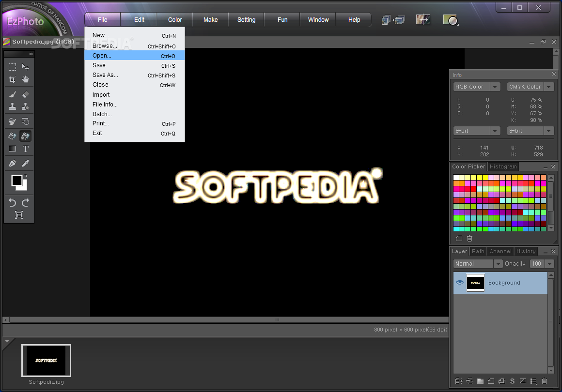The image size is (562, 392).
Task: Click Save As... in File menu
Action: pos(134,75)
